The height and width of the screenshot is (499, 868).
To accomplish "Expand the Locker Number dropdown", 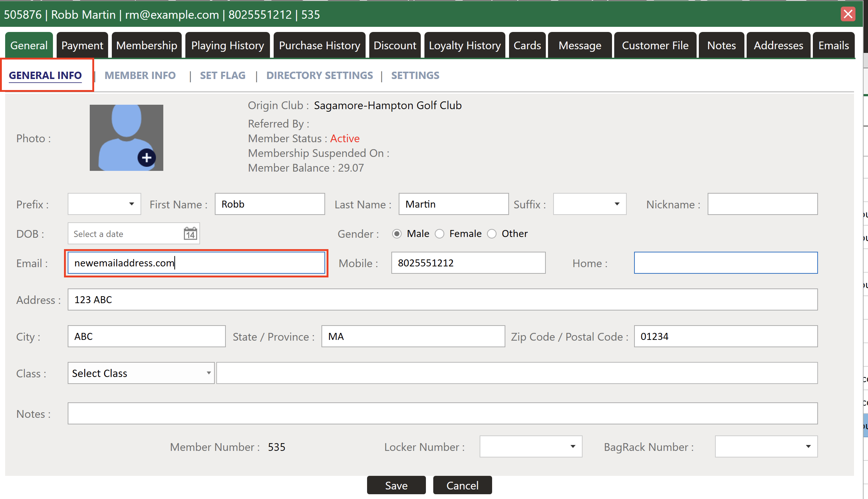I will pyautogui.click(x=531, y=446).
